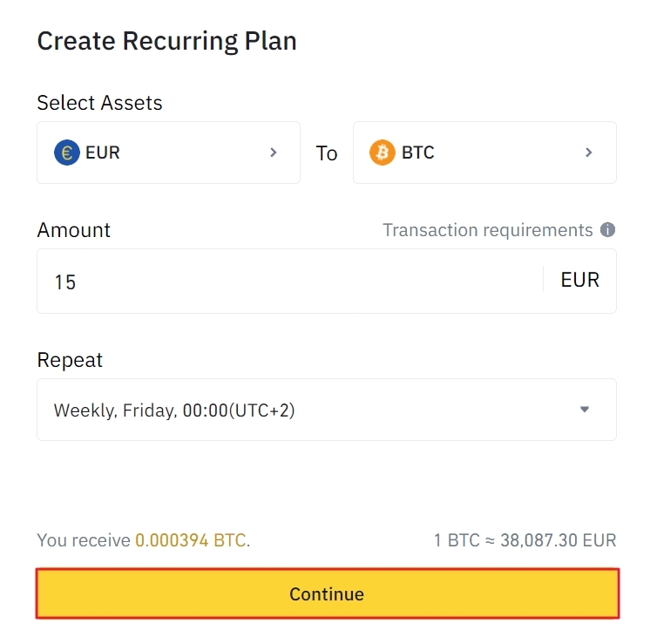This screenshot has height=644, width=650.
Task: Click the blue Euro coin icon
Action: (67, 153)
